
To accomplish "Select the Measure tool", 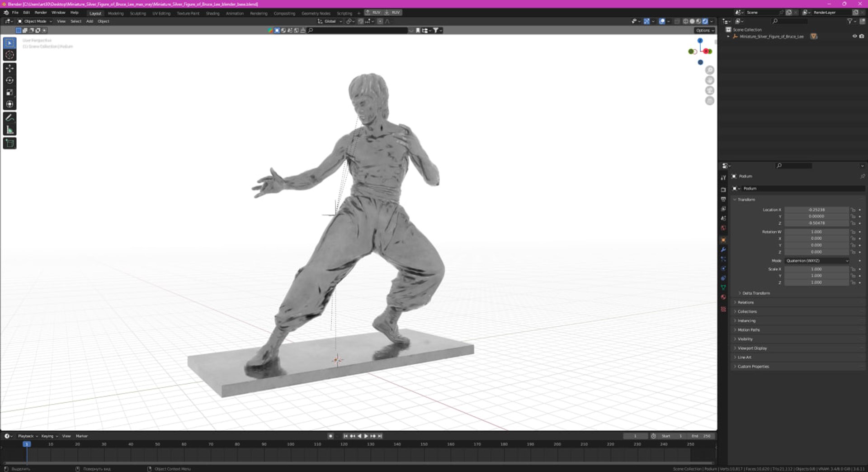I will 9,130.
